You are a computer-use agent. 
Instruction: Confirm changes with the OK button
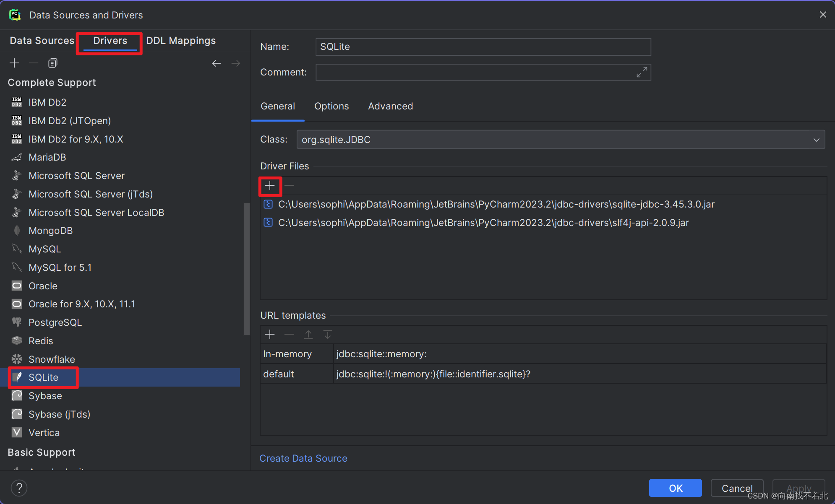[675, 488]
